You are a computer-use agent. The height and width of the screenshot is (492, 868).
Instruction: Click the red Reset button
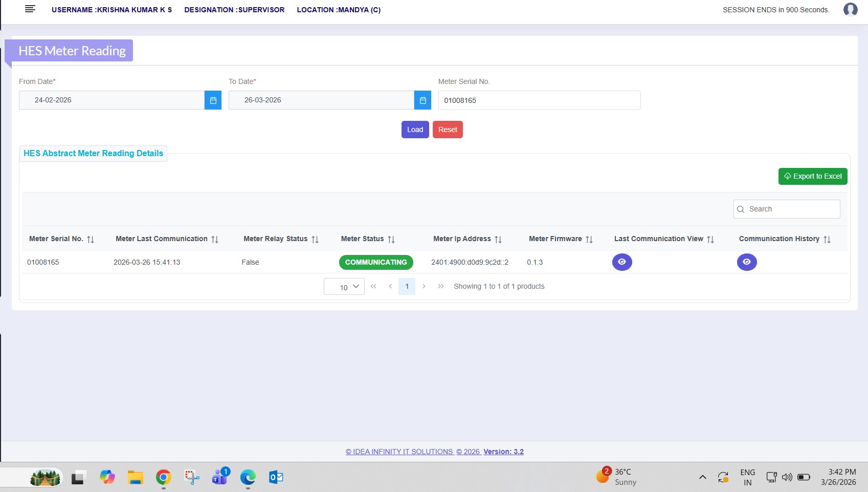[x=448, y=130]
